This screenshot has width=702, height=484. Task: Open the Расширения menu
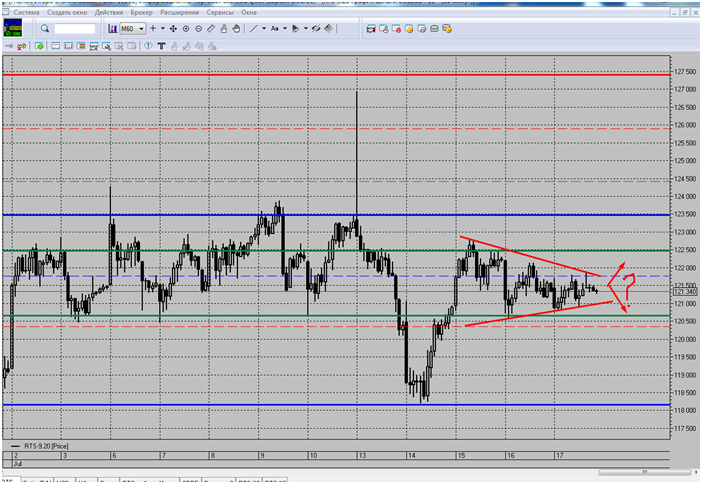coord(180,13)
